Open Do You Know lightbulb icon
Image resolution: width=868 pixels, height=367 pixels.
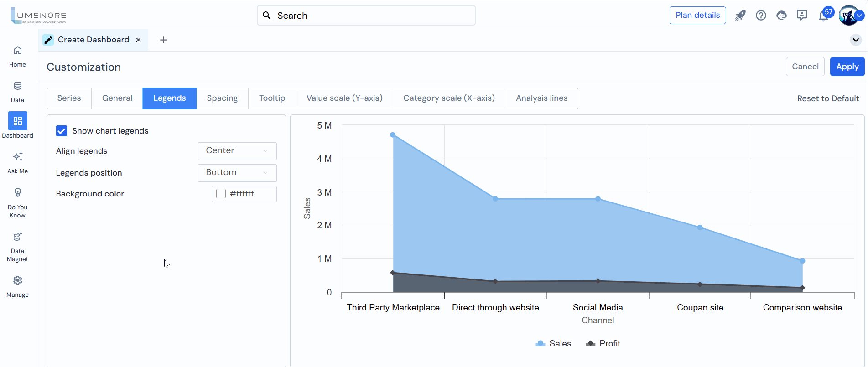[x=17, y=192]
